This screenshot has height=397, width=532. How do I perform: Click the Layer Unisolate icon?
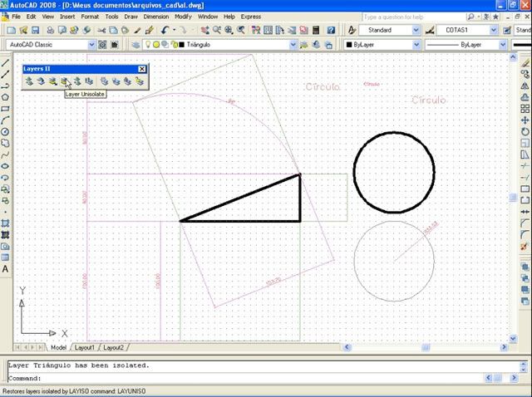click(64, 81)
